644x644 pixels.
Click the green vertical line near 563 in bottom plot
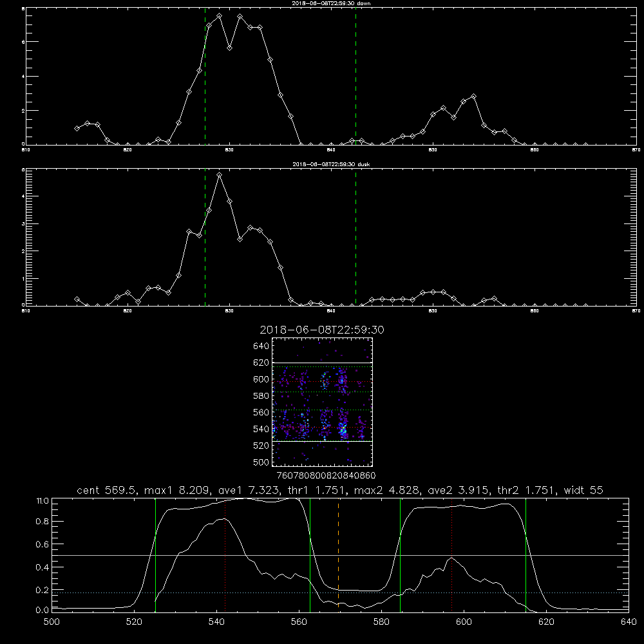pos(310,554)
